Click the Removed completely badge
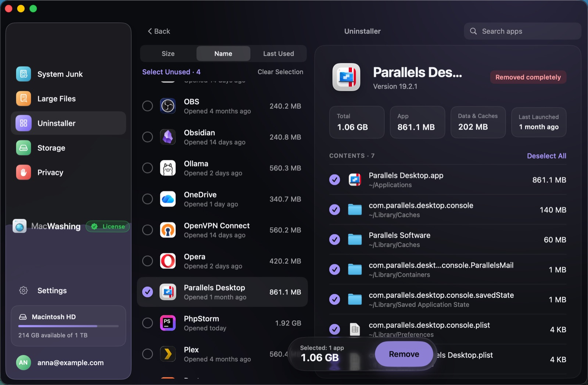588x385 pixels. click(x=528, y=77)
